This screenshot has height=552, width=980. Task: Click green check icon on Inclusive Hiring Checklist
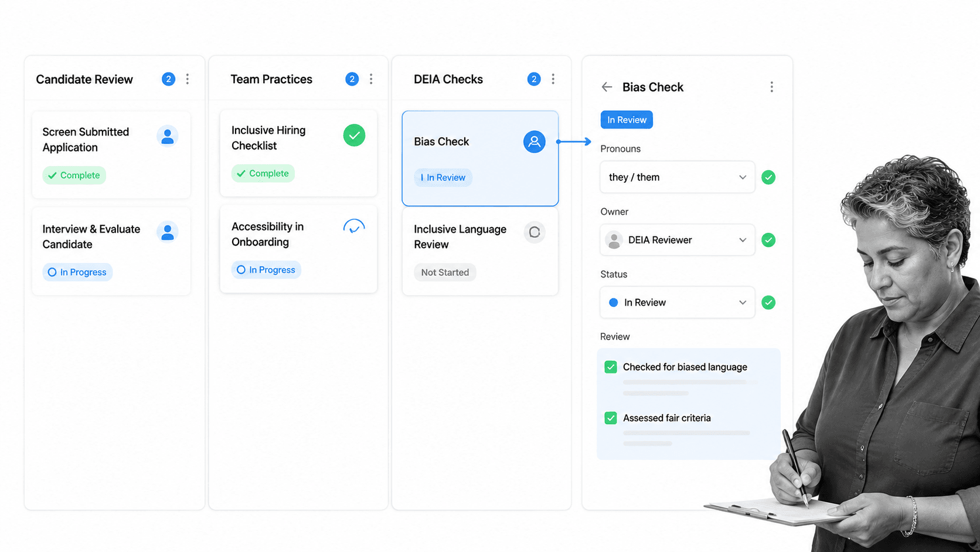[354, 136]
